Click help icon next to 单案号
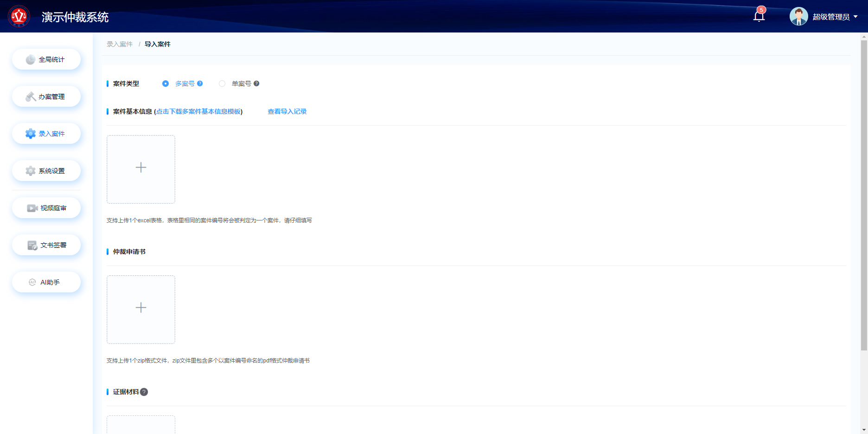Viewport: 868px width, 434px height. 256,84
